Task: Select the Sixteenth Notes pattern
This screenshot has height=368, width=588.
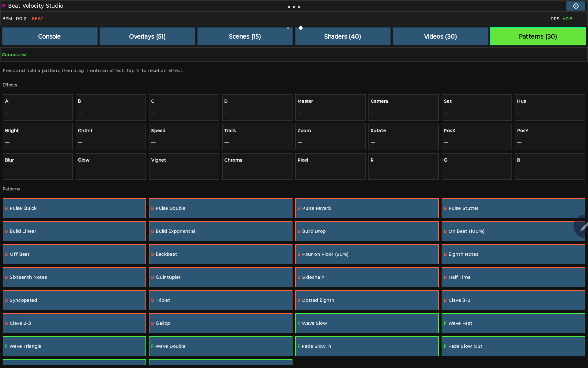Action: click(x=74, y=277)
